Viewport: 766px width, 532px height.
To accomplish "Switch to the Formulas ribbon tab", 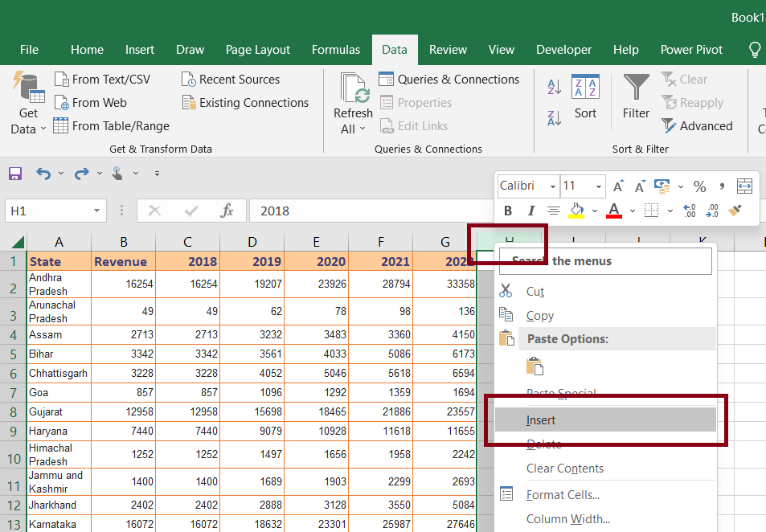I will (336, 50).
